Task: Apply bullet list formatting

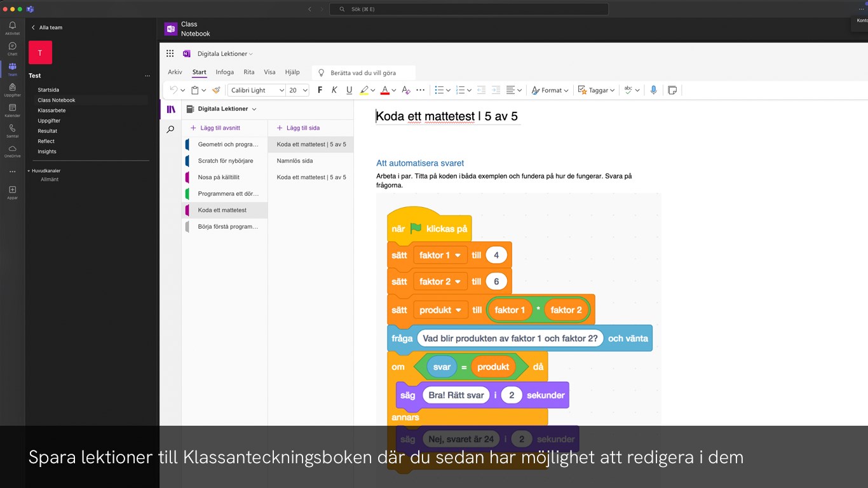Action: pos(439,90)
